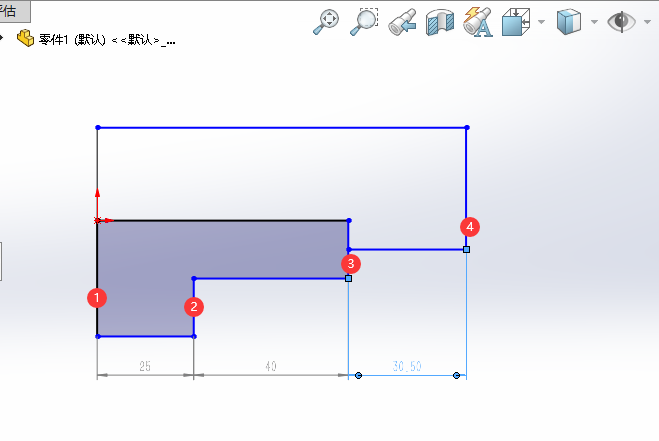Click the 零件1 part icon

25,38
